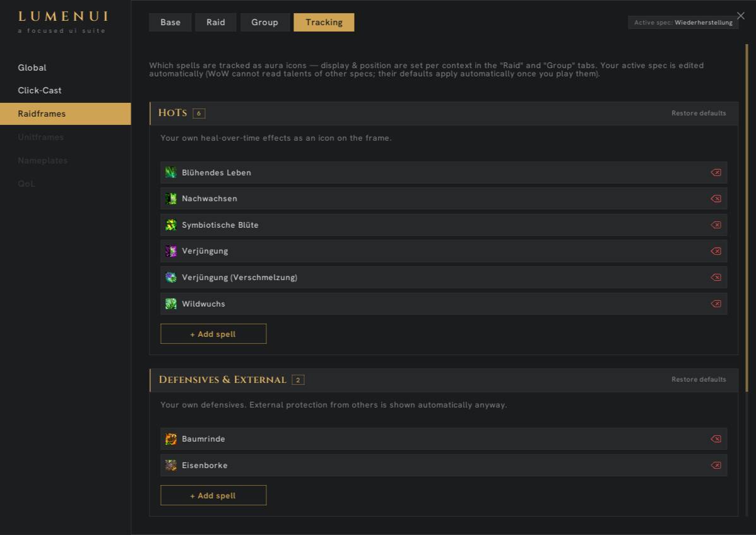Click the purple icon on the plain Verjüngung row
The image size is (756, 535).
pos(170,251)
